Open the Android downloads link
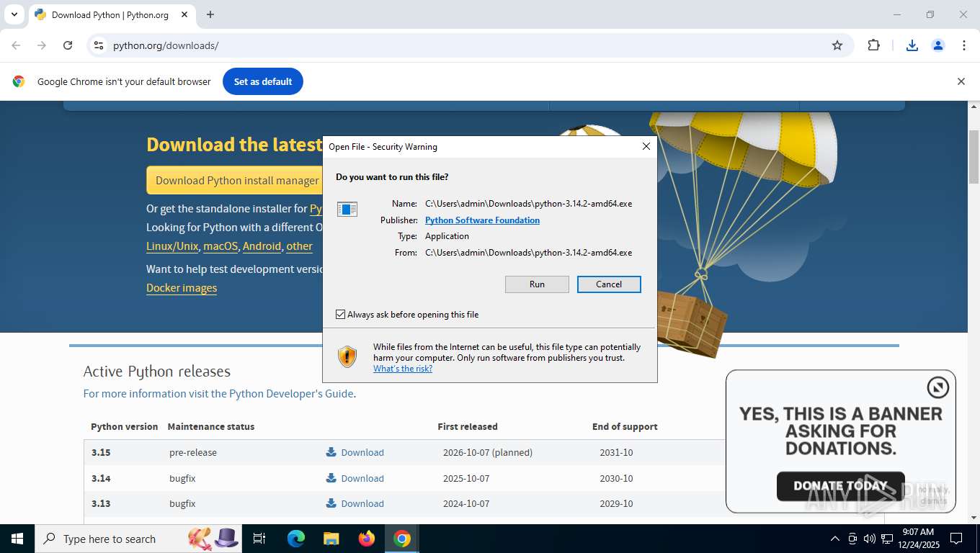This screenshot has width=980, height=553. [x=262, y=246]
